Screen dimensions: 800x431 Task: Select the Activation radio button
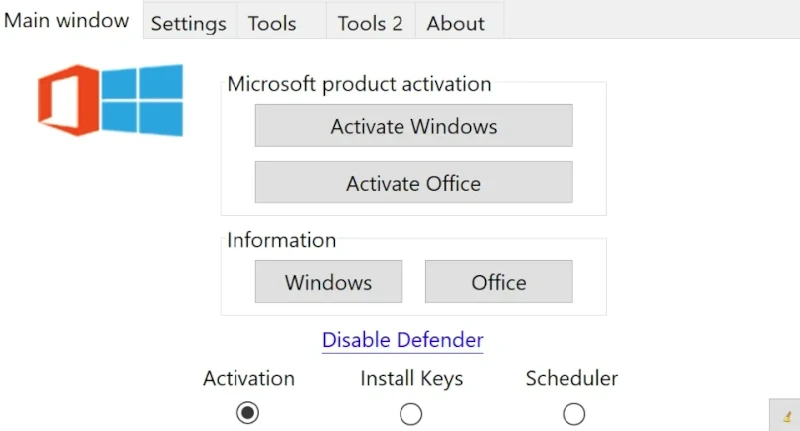[x=247, y=413]
